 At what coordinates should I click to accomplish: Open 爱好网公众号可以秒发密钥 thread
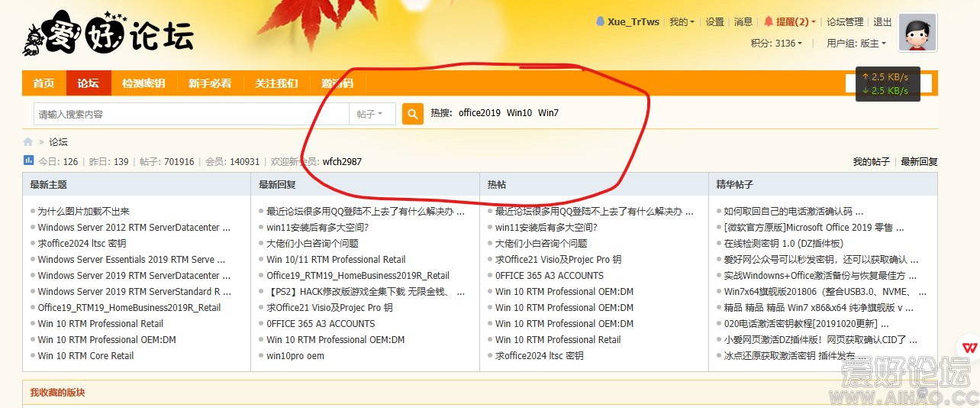coord(821,260)
